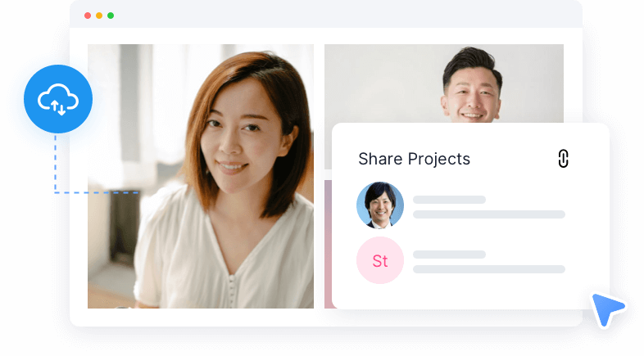Click the red window close dot
The width and height of the screenshot is (644, 356).
pos(88,16)
